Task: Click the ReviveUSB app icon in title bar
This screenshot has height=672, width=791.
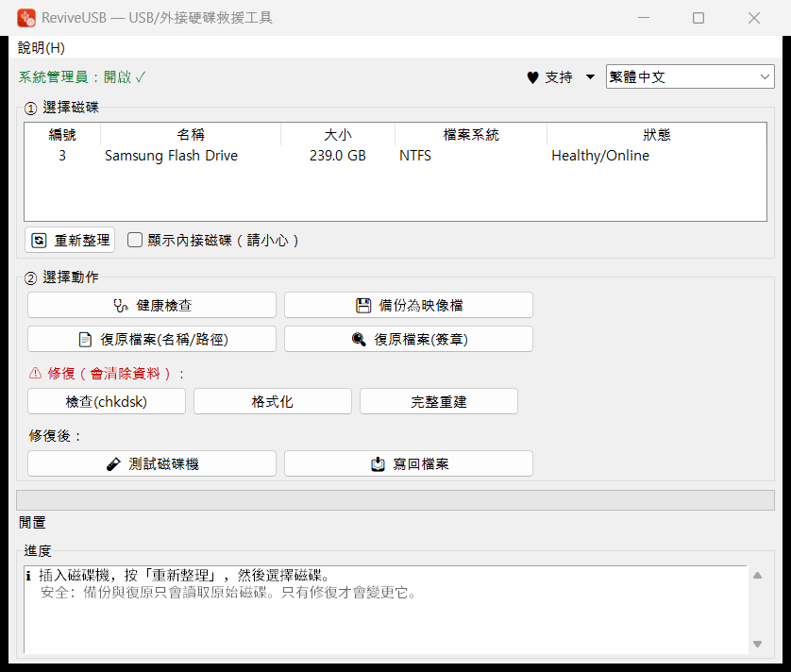Action: point(26,18)
